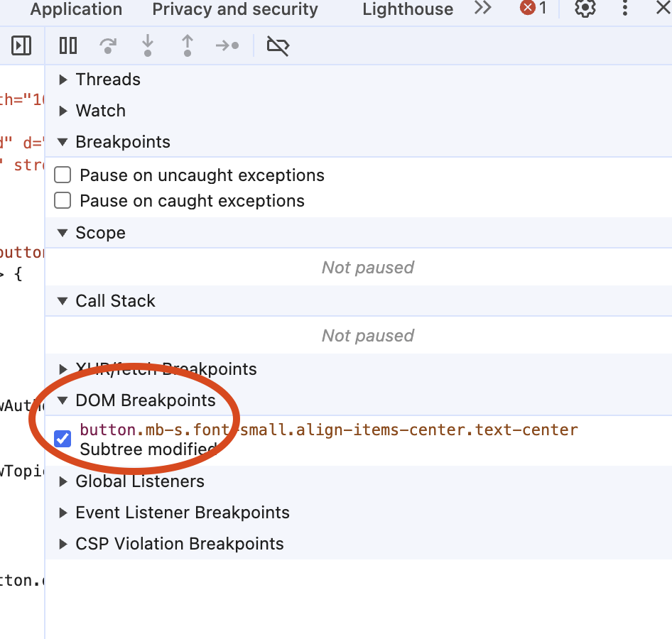
Task: Disable the Subtree modified DOM breakpoint
Action: click(63, 438)
